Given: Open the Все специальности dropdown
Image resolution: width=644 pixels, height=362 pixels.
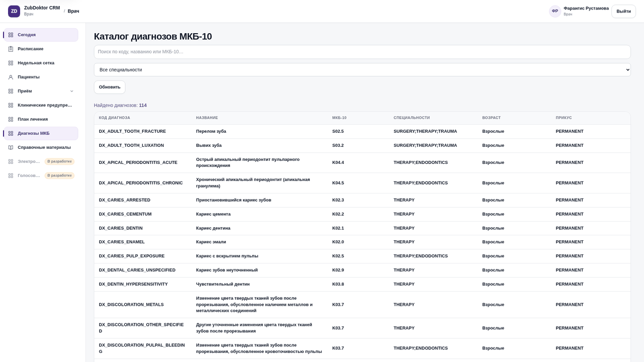Looking at the screenshot, I should pyautogui.click(x=362, y=70).
